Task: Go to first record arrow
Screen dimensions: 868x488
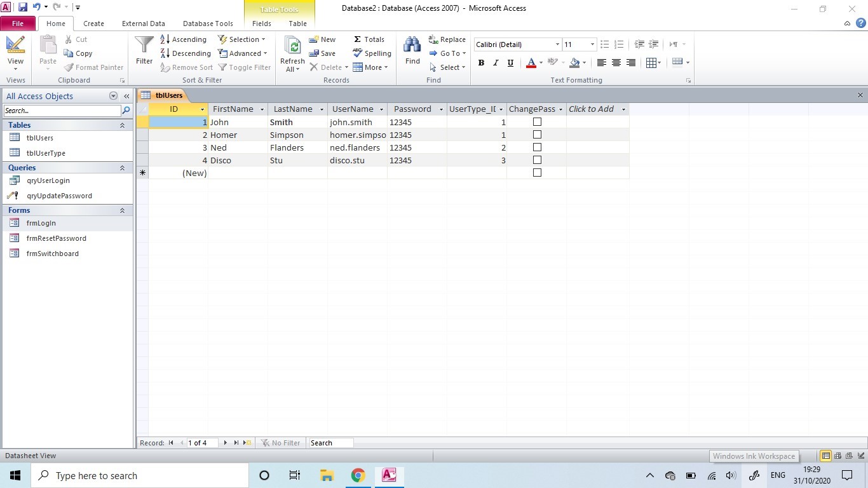Action: coord(171,443)
